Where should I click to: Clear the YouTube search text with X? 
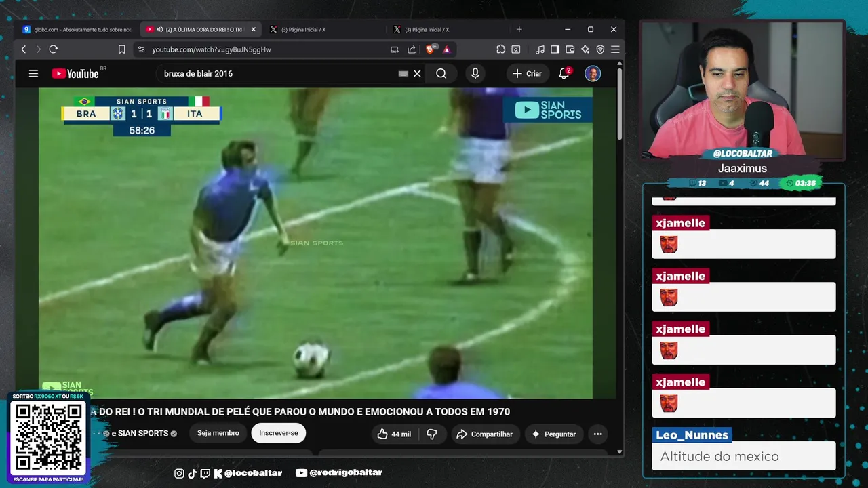(417, 73)
